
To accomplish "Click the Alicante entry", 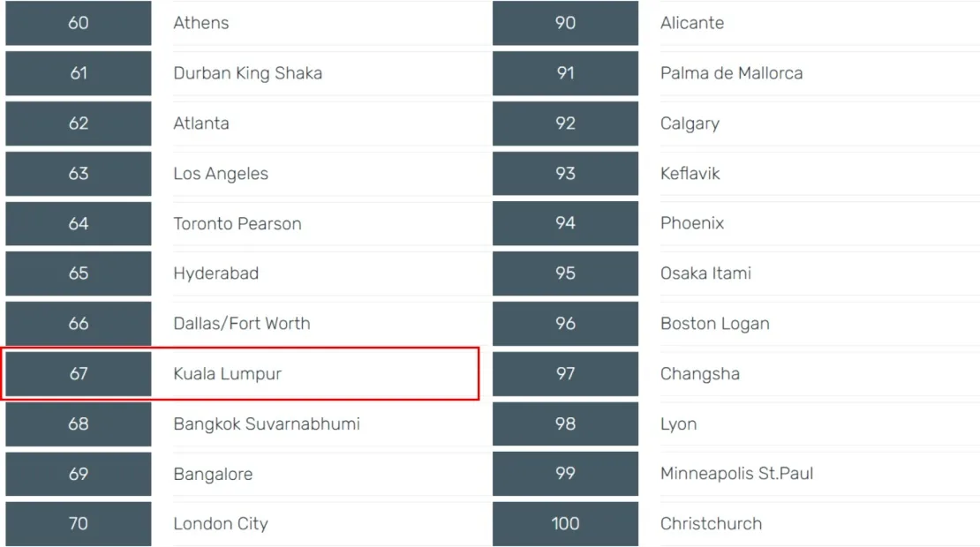I will (x=692, y=23).
